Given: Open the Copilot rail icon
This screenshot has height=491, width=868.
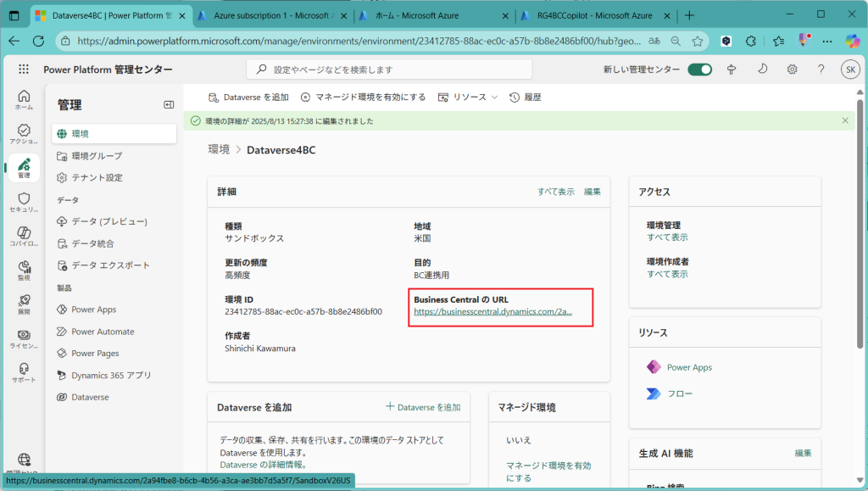Looking at the screenshot, I should click(24, 237).
